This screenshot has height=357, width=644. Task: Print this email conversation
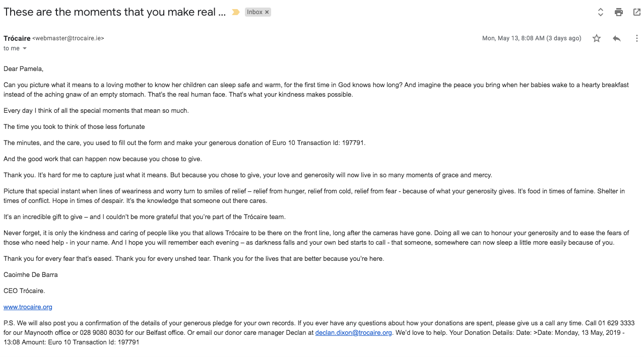pos(619,12)
